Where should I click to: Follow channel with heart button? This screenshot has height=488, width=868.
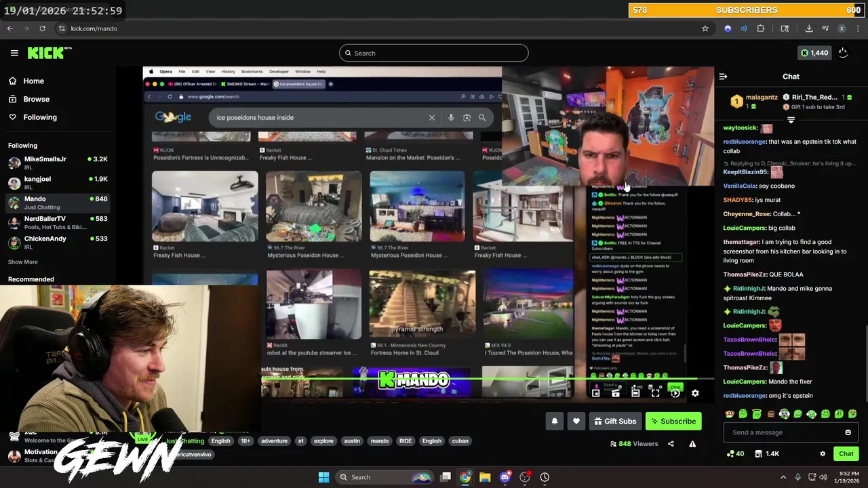pyautogui.click(x=576, y=422)
